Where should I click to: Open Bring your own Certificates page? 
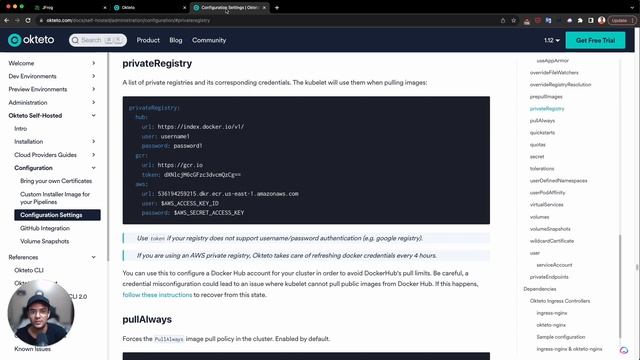pyautogui.click(x=56, y=181)
